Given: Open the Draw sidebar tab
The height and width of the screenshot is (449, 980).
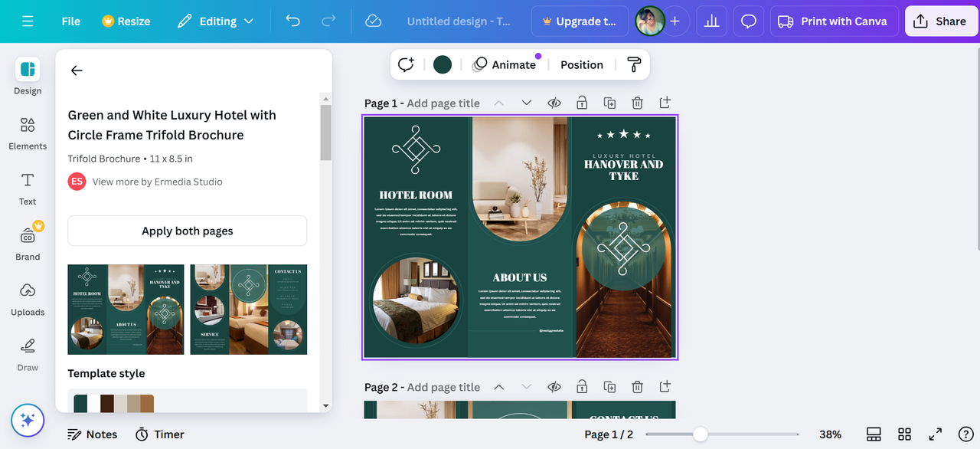Looking at the screenshot, I should click(x=28, y=355).
